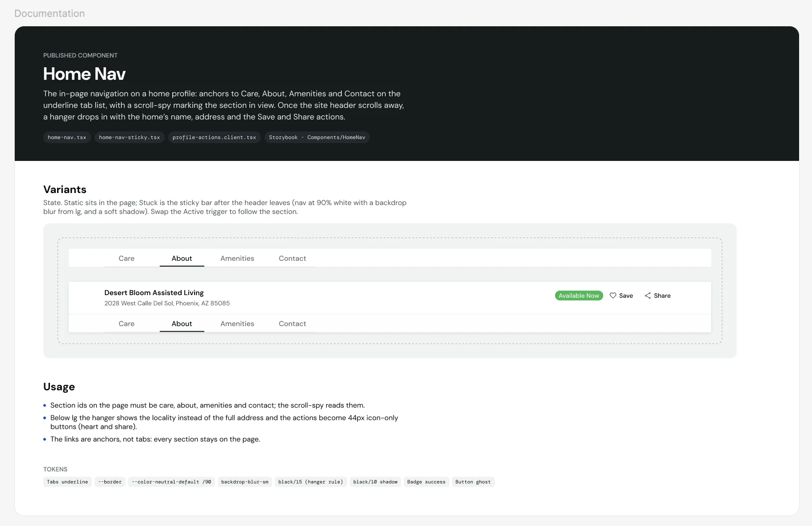
Task: Click the home-nav.tsx file chip
Action: click(67, 137)
